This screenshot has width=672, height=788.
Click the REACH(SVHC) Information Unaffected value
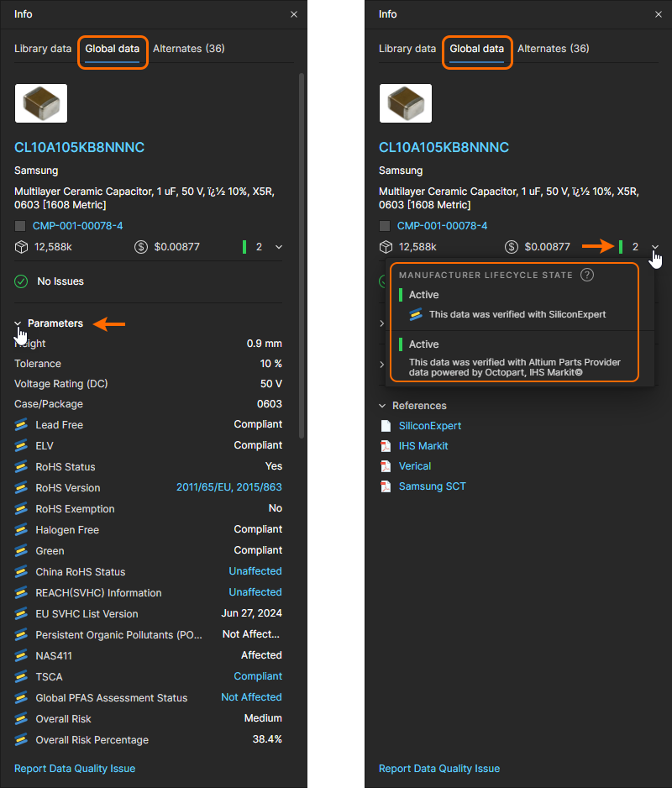tap(255, 592)
